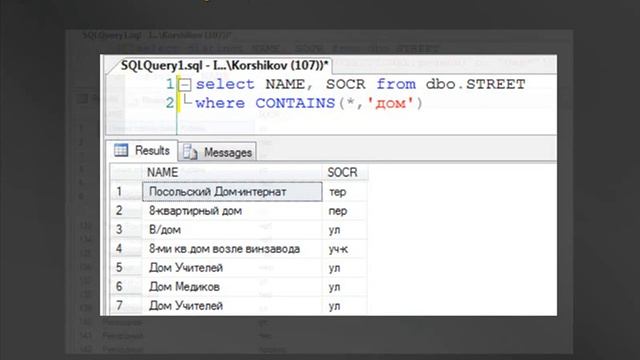Click the NAME column header
640x360 pixels.
[x=232, y=172]
